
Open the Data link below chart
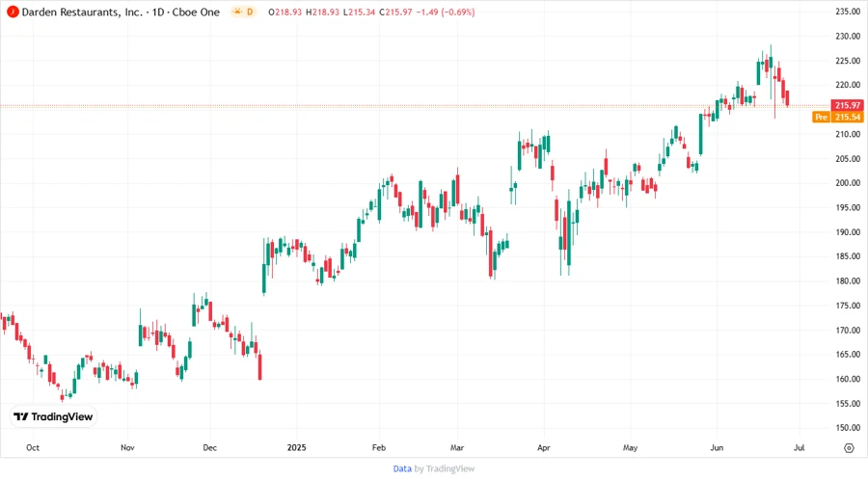click(x=402, y=468)
